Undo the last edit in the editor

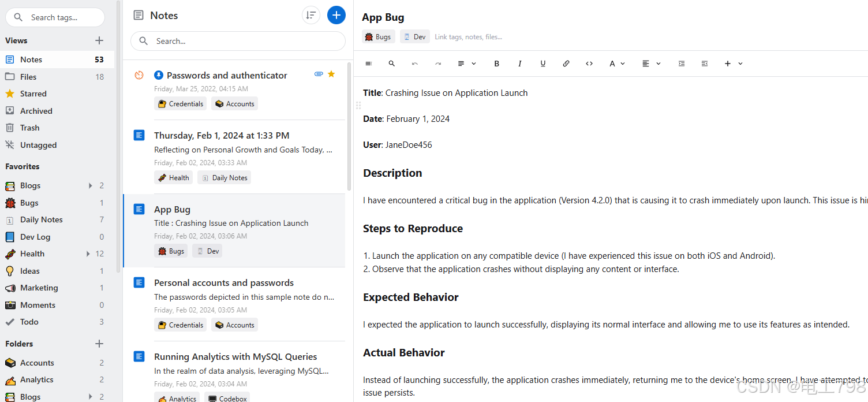pos(415,64)
